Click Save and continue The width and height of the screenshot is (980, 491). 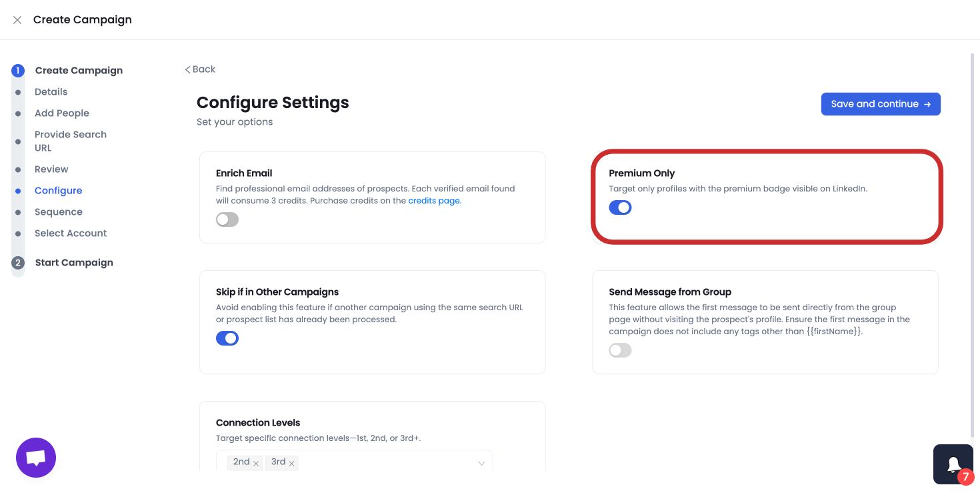coord(875,104)
